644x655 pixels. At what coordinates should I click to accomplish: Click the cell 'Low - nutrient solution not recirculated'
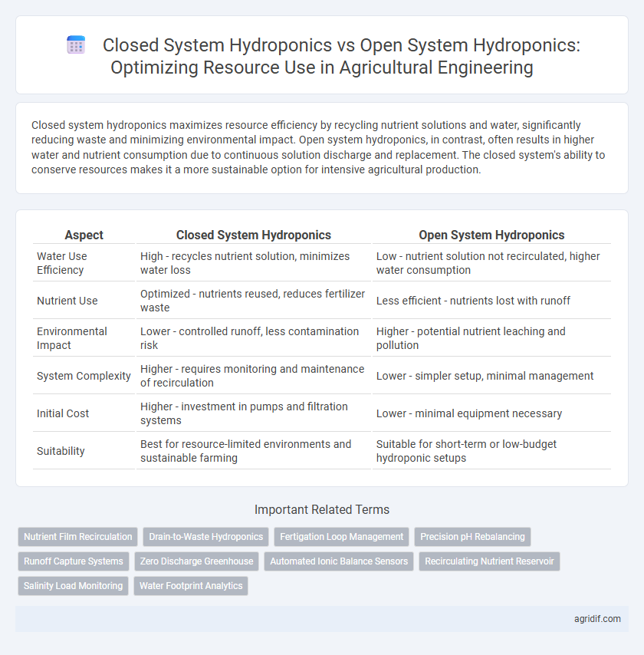pos(491,263)
